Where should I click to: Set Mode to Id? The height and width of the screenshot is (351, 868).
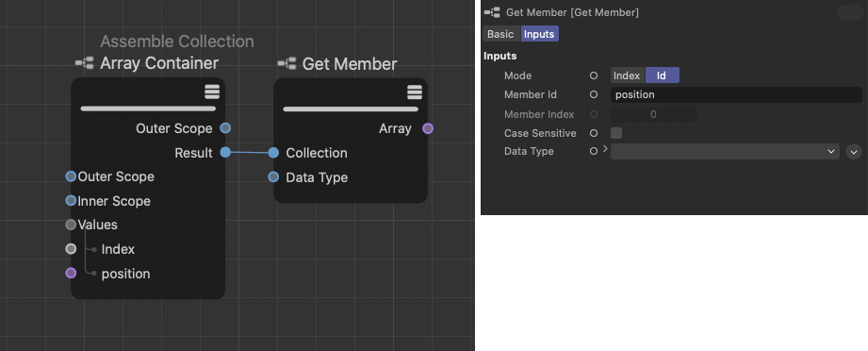[662, 75]
